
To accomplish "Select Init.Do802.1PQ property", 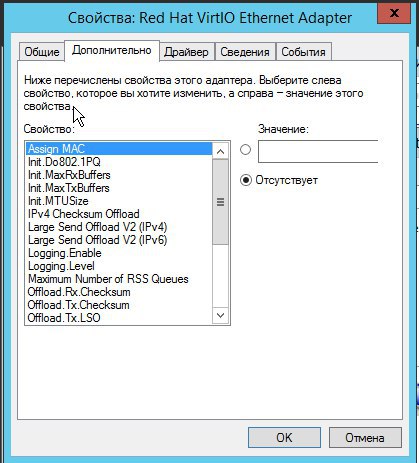I will click(x=119, y=162).
